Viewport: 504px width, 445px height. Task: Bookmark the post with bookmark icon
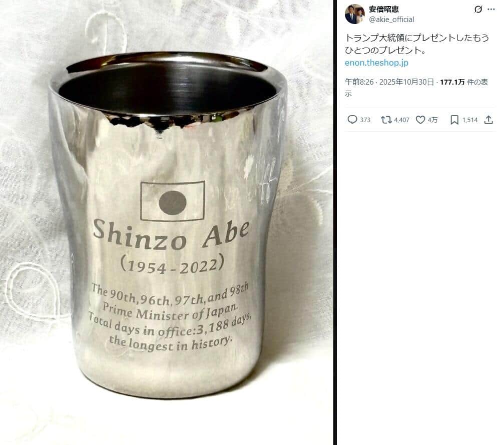coord(454,120)
